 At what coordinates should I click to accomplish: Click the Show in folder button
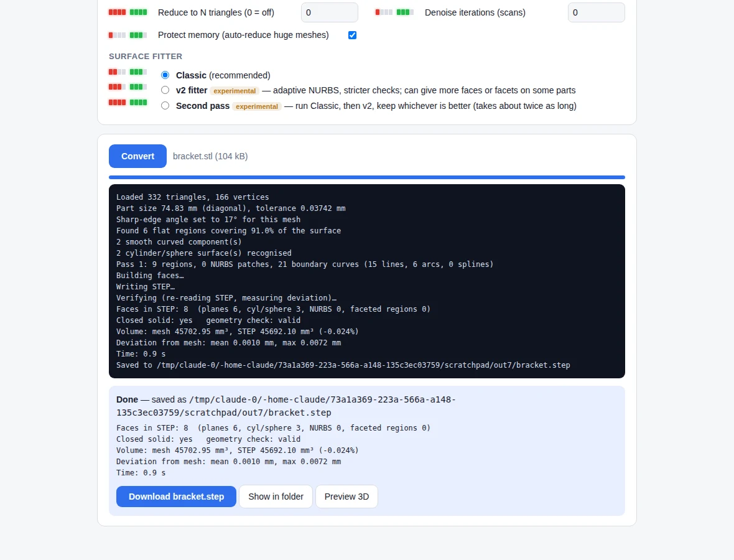[276, 497]
